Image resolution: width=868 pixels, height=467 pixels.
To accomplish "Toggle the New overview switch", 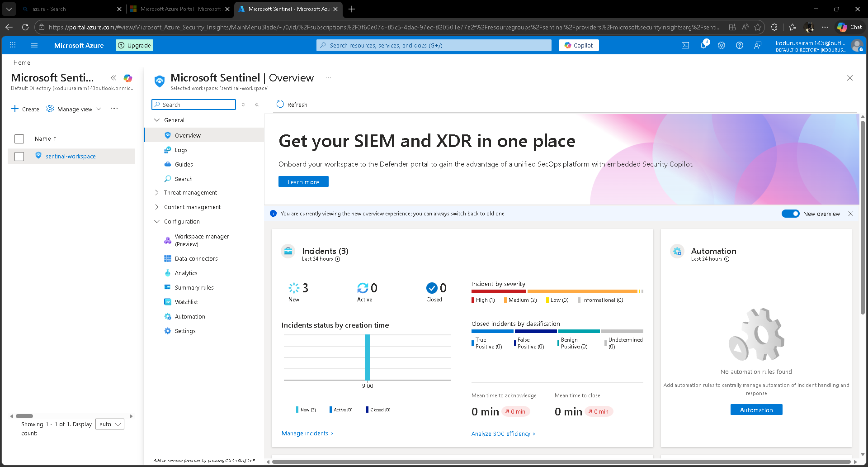I will point(790,214).
